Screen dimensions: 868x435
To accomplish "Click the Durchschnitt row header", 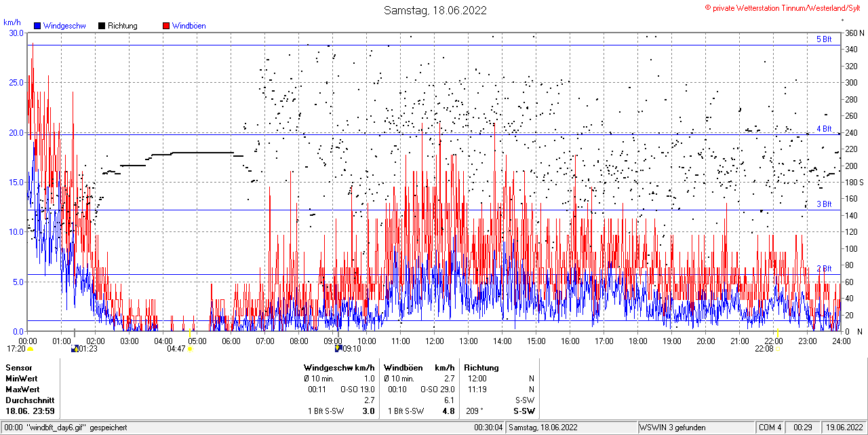I will click(x=30, y=400).
